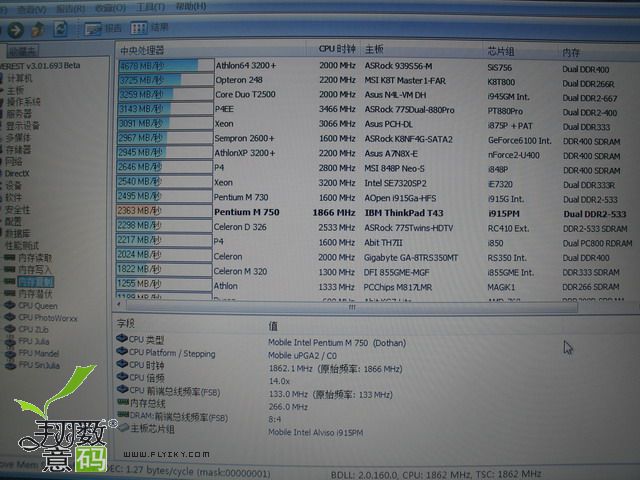The width and height of the screenshot is (640, 480).
Task: Open the 报告 (Report) toolbar button
Action: point(103,29)
